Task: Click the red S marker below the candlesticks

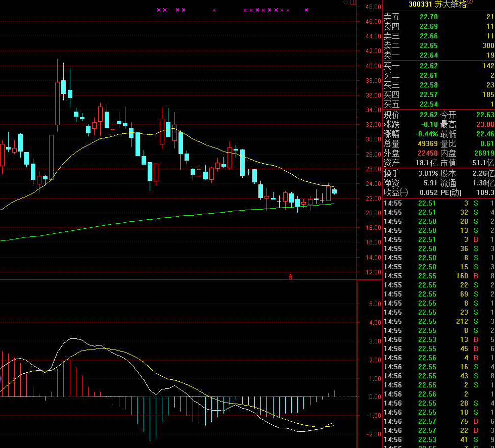Action: click(x=290, y=277)
